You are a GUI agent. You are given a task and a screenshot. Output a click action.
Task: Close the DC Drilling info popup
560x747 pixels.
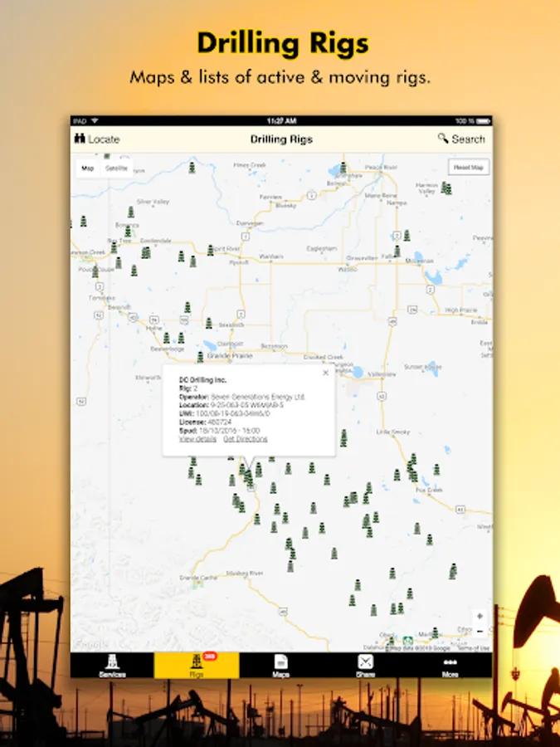coord(325,373)
